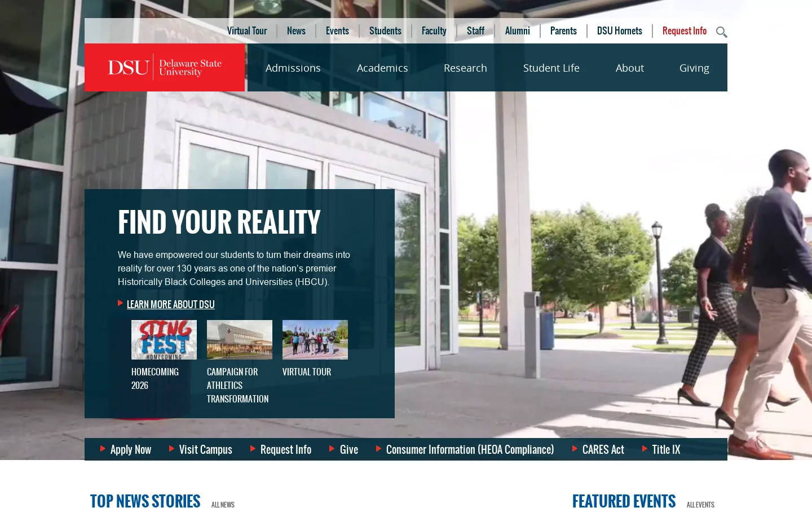Click the Find Your Reality headline

(219, 222)
